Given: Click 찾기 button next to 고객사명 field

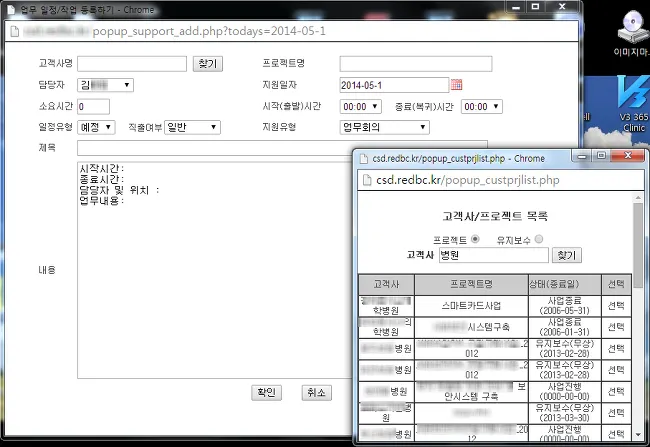Looking at the screenshot, I should click(206, 64).
